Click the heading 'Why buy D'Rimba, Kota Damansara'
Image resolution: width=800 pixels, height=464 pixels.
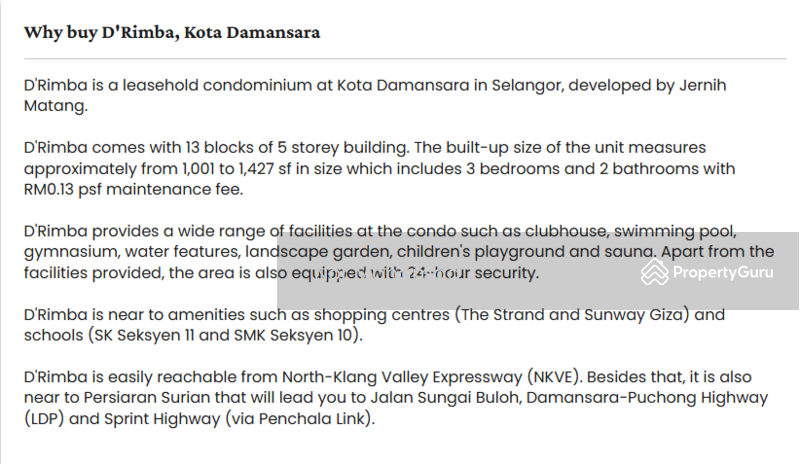(172, 32)
